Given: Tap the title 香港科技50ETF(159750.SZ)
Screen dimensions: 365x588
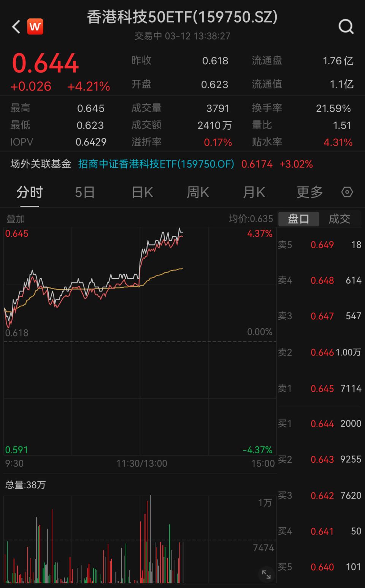Looking at the screenshot, I should pos(182,17).
